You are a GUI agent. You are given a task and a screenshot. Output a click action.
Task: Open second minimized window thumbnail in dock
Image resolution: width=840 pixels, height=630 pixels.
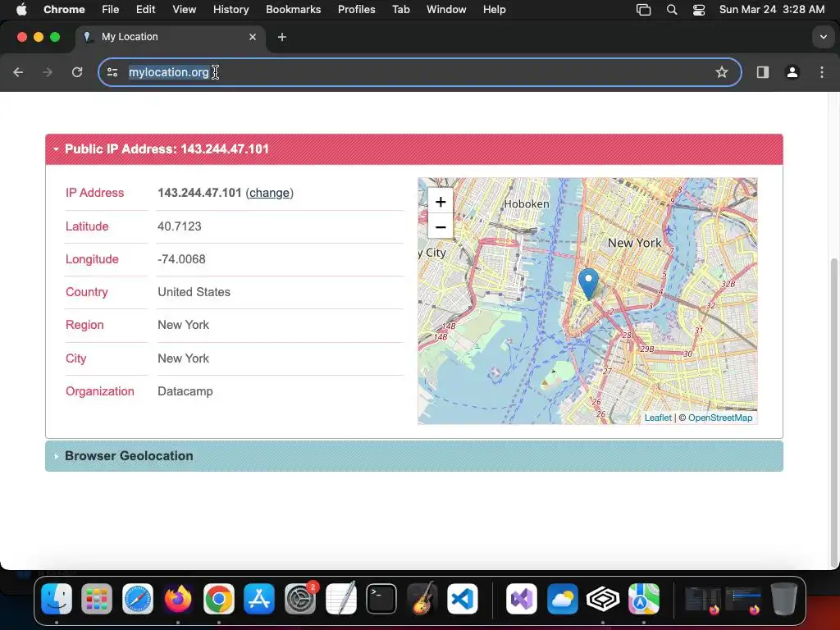click(x=743, y=599)
